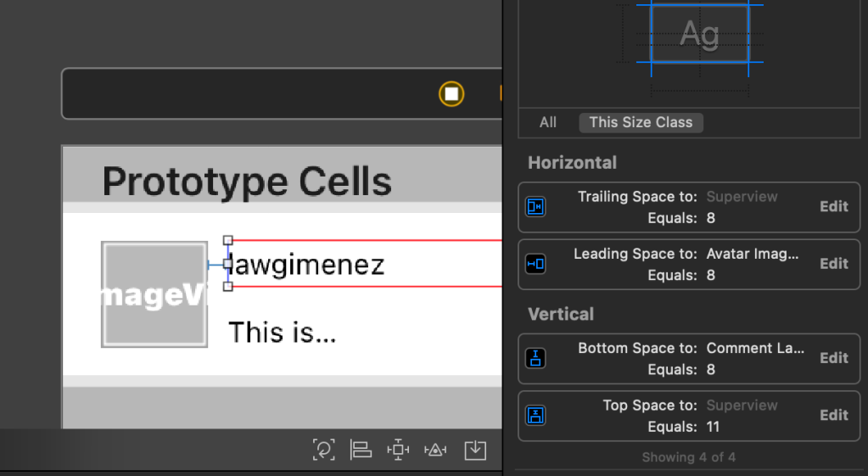
Task: Open the Align constraints popup
Action: tap(361, 450)
